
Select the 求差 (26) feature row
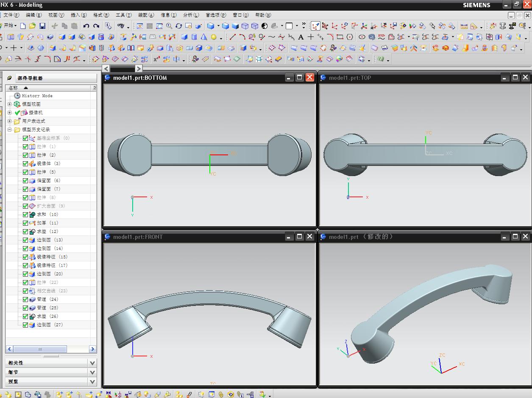pos(47,317)
